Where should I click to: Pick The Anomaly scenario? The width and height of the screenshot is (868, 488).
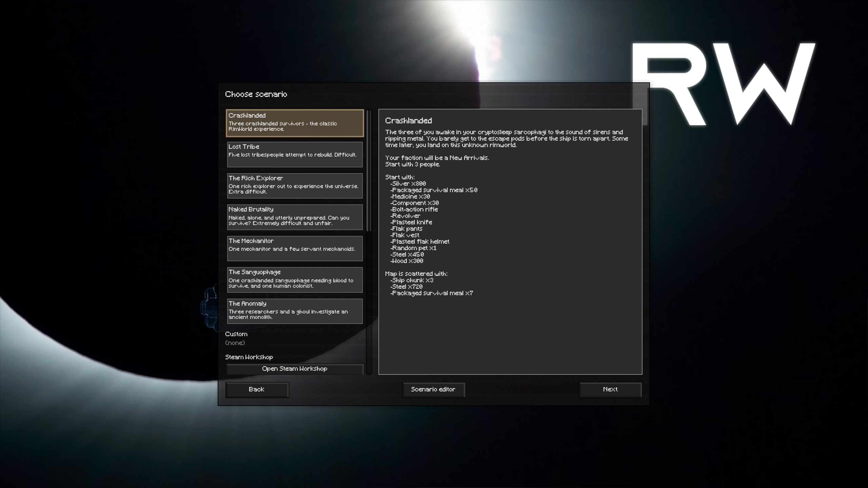click(x=295, y=311)
